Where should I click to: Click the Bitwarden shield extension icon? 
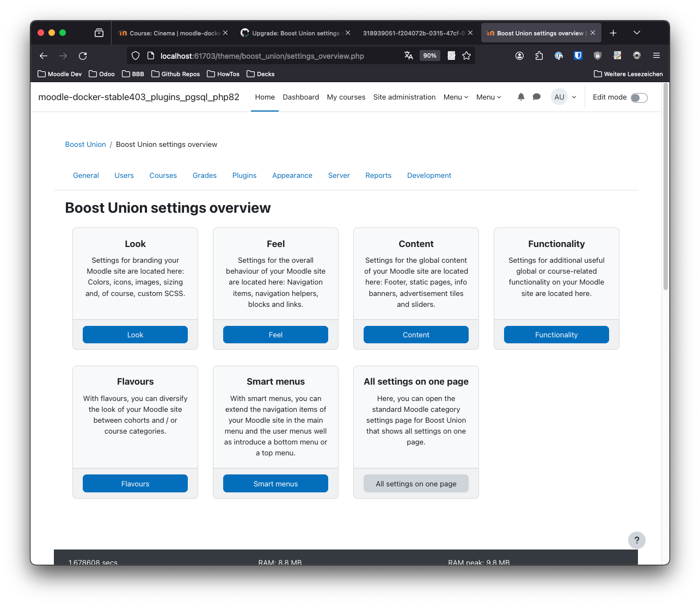[x=578, y=55]
